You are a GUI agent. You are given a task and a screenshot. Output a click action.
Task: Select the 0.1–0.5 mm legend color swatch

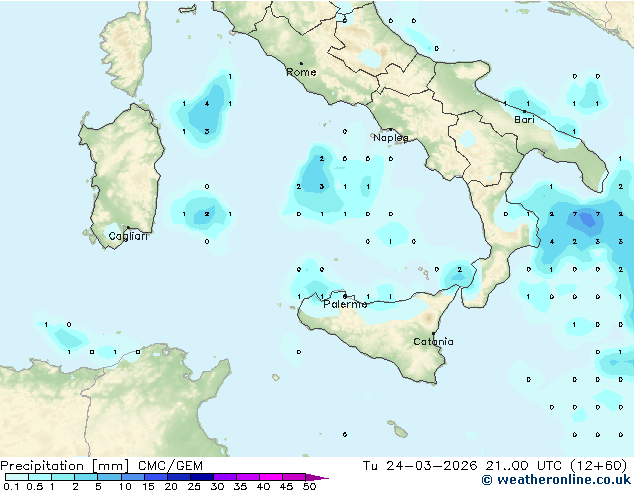(x=17, y=477)
